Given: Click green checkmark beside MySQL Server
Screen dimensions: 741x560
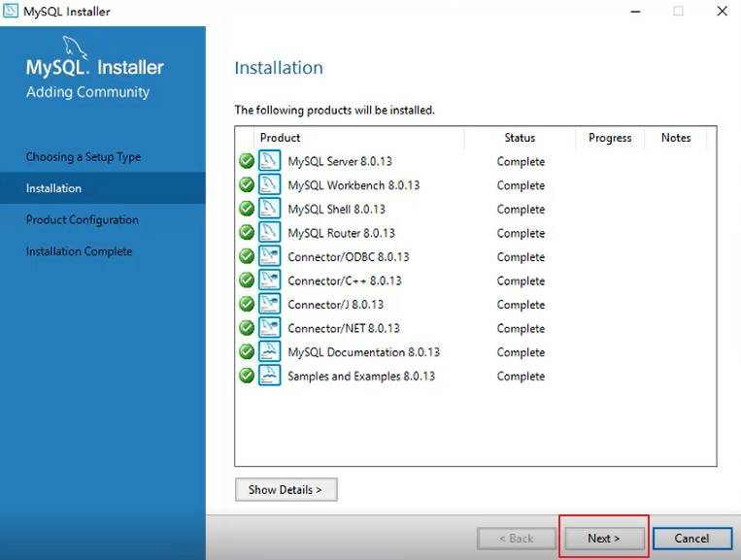Looking at the screenshot, I should coord(247,161).
